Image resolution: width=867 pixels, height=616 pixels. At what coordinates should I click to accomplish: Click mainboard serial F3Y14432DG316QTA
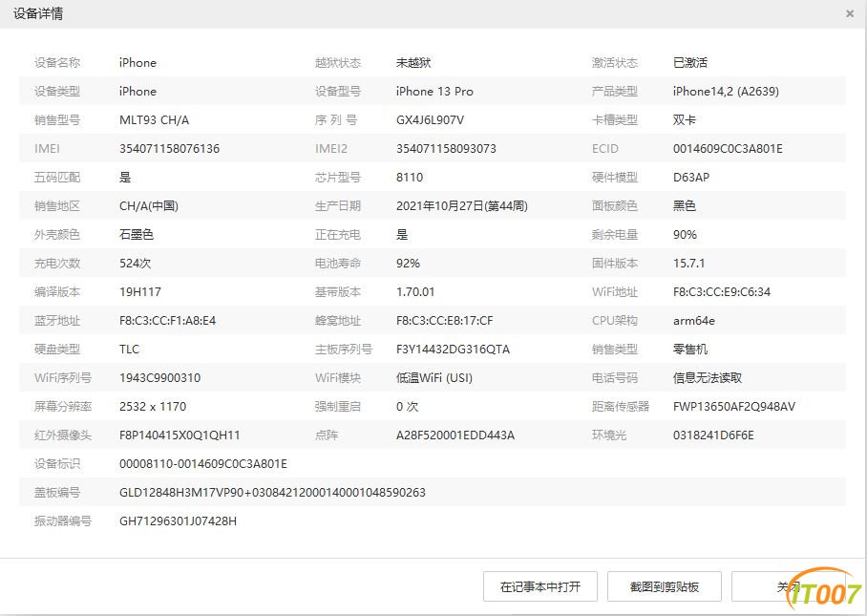click(x=453, y=350)
